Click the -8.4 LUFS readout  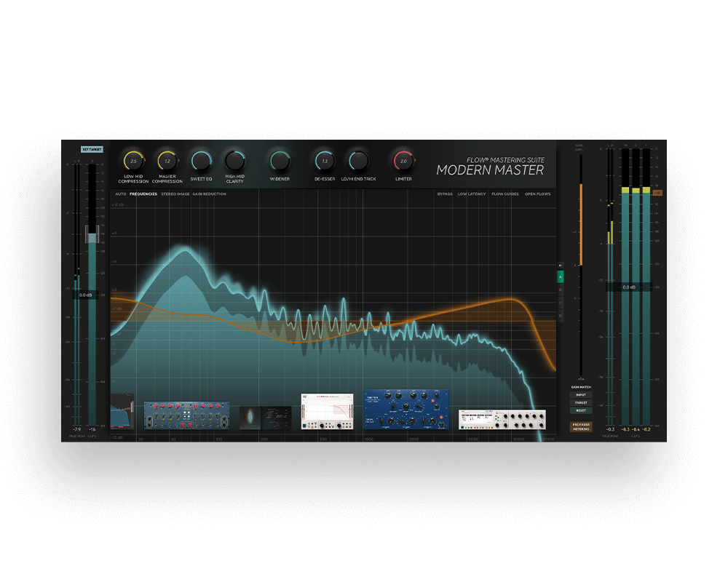click(636, 430)
